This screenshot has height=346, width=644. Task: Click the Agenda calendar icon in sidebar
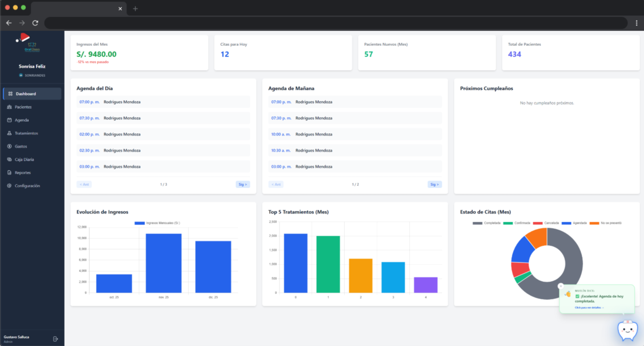(x=9, y=120)
